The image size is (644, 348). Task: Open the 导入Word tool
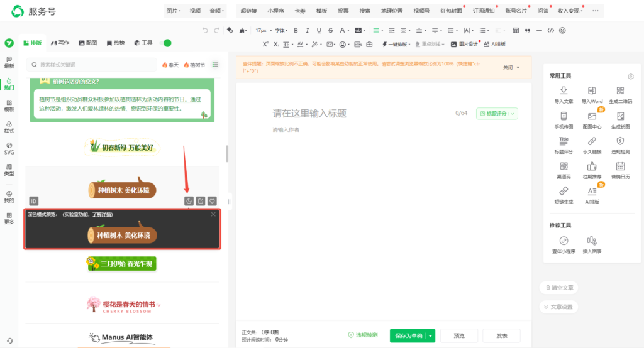[x=592, y=95]
